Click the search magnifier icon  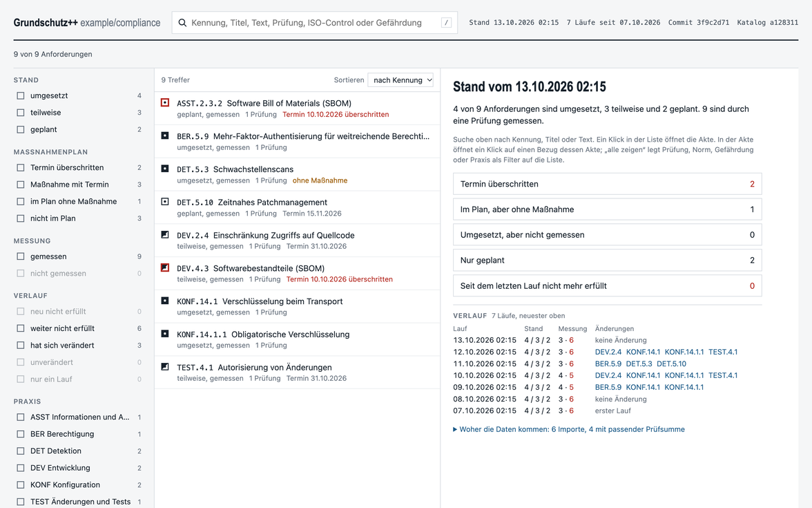pos(182,23)
